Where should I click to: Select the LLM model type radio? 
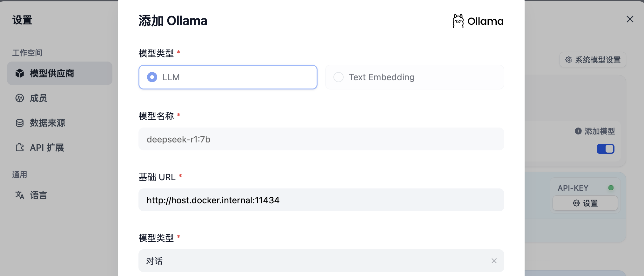[x=152, y=77]
